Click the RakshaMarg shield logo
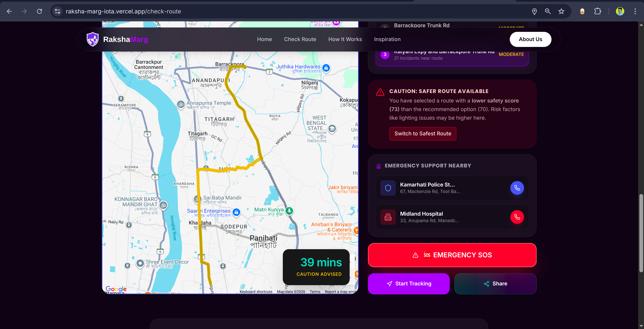Image resolution: width=644 pixels, height=329 pixels. (x=93, y=39)
